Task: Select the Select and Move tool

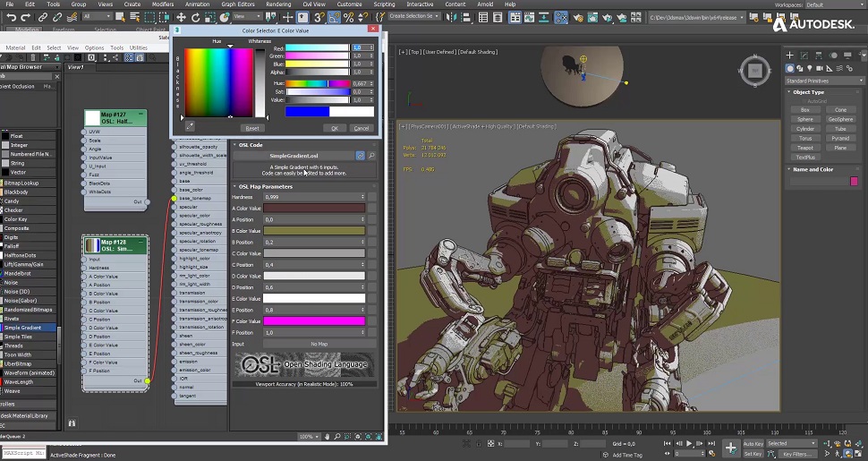Action: [182, 17]
